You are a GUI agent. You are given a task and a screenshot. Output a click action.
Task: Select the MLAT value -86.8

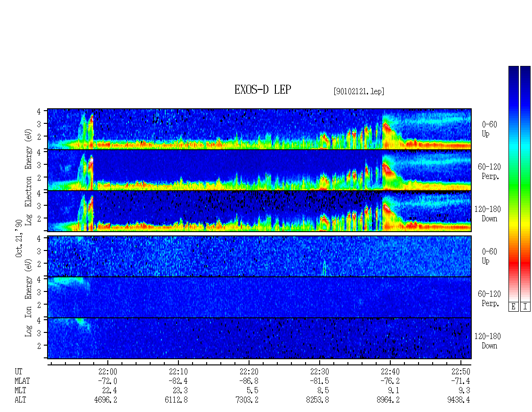[249, 381]
